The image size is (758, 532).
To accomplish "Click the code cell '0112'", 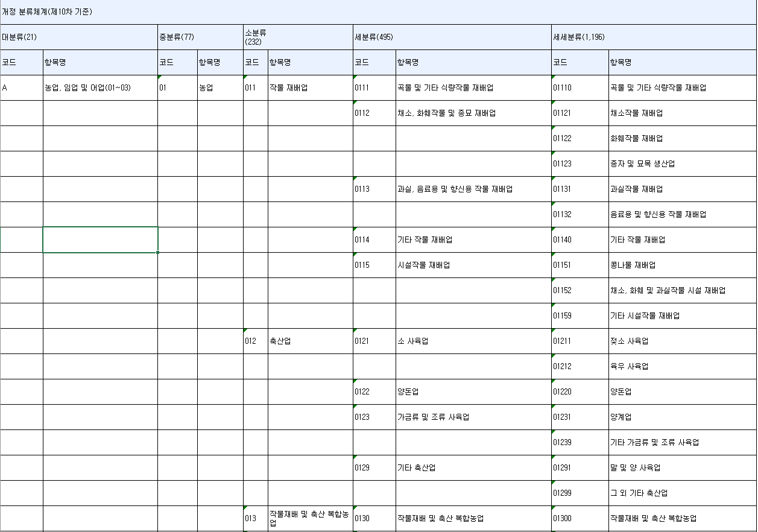I will click(374, 113).
